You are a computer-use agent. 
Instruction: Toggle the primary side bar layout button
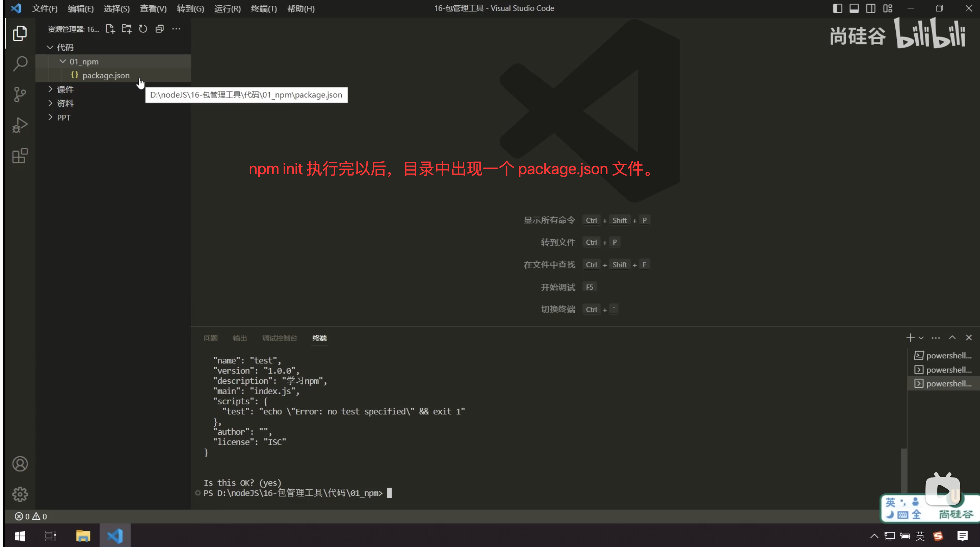point(837,8)
